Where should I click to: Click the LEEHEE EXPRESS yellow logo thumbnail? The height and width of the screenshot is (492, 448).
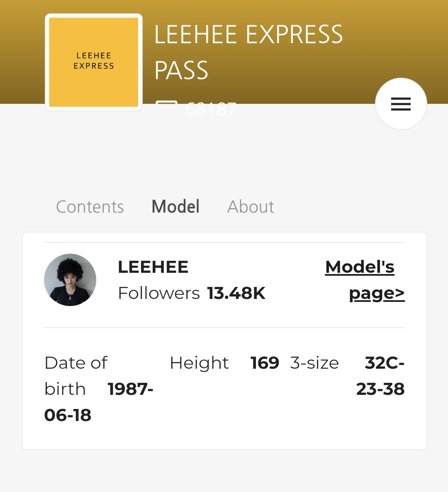tap(94, 62)
